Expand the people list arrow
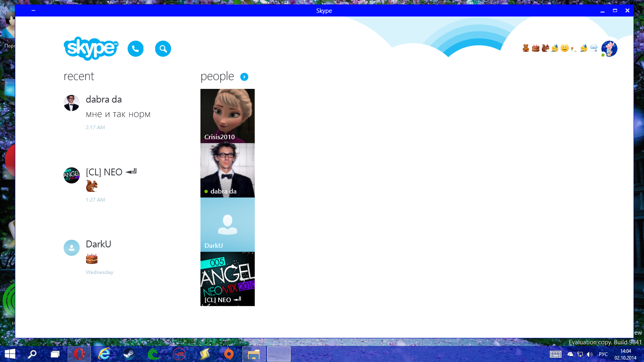The width and height of the screenshot is (644, 362). [244, 77]
